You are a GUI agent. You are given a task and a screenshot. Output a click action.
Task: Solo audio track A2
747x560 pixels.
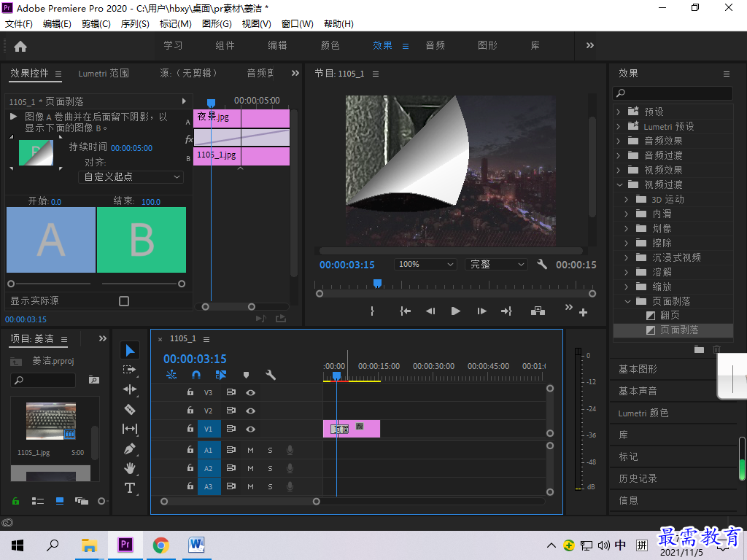[x=270, y=469]
